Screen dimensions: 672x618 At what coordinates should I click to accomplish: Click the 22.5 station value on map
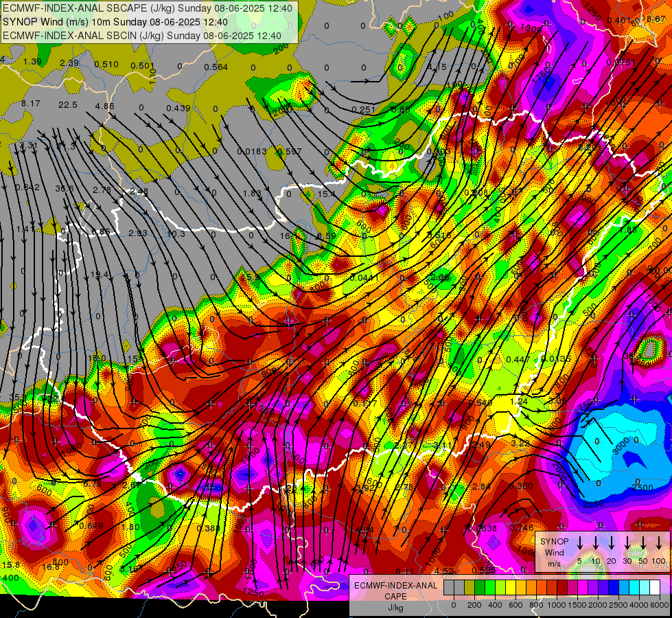(68, 105)
